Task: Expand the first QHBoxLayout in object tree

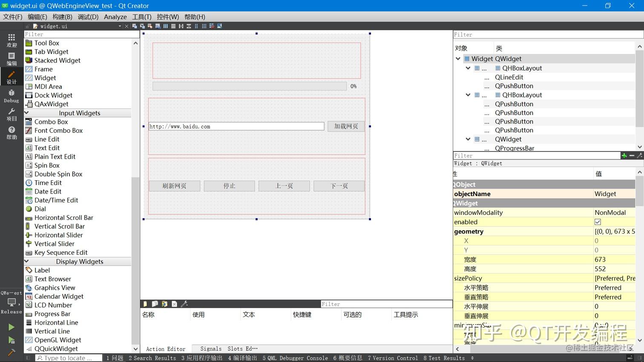Action: click(x=468, y=68)
